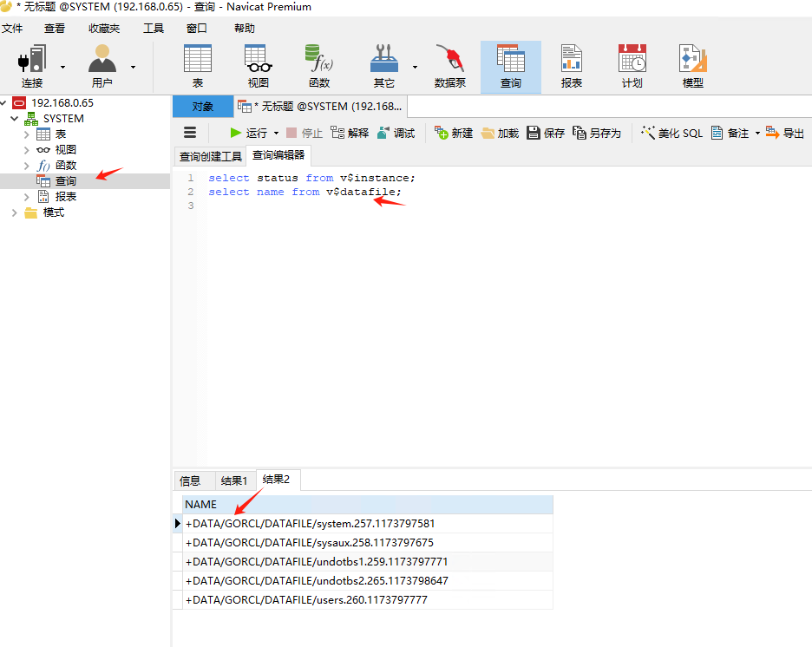Viewport: 812px width, 647px height.
Task: Open the Help (帮助) menu
Action: pos(245,29)
